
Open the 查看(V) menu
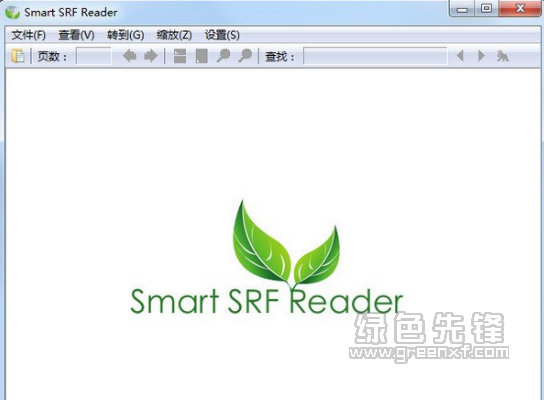[x=76, y=35]
